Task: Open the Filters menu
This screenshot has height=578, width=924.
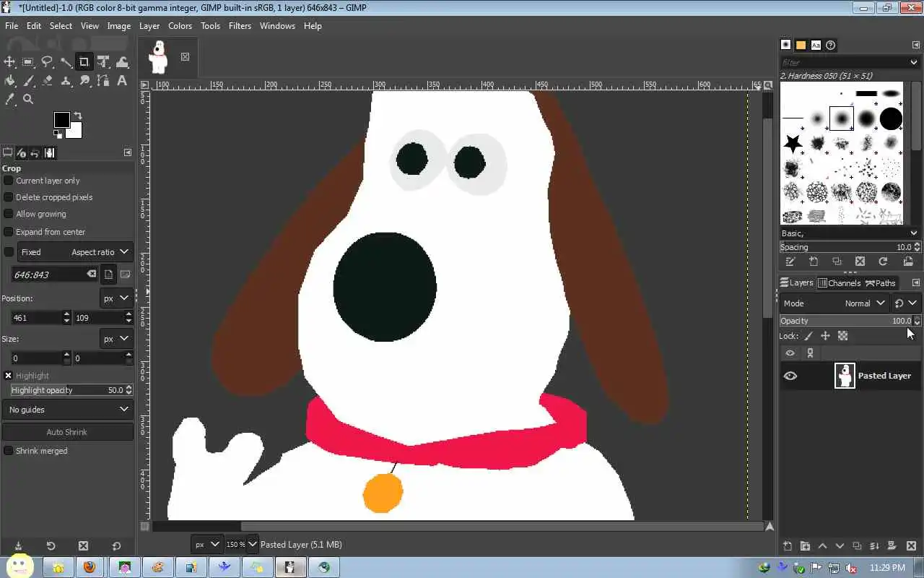Action: pyautogui.click(x=240, y=26)
